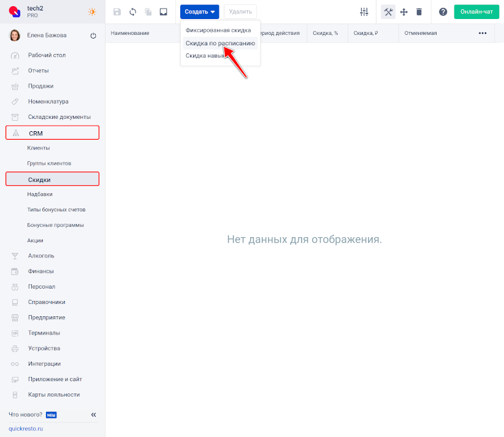This screenshot has height=437, width=504.
Task: Click the move cross-arrows icon
Action: [403, 12]
